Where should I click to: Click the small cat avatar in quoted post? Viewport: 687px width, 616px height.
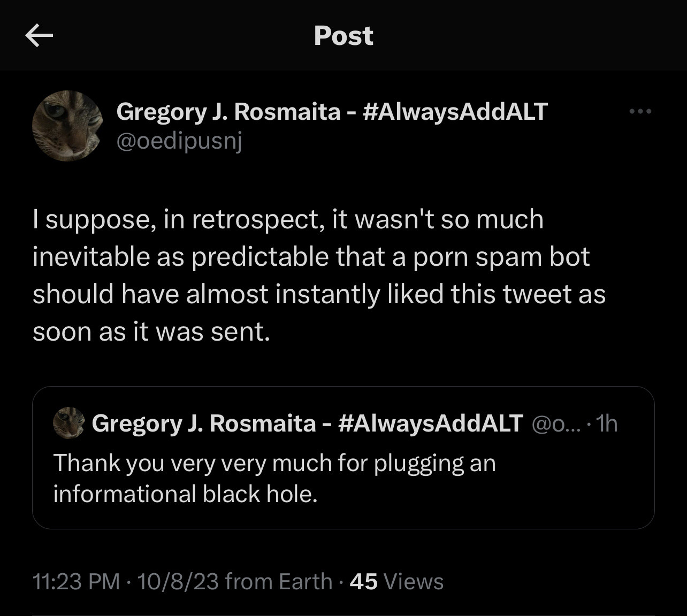pos(69,423)
